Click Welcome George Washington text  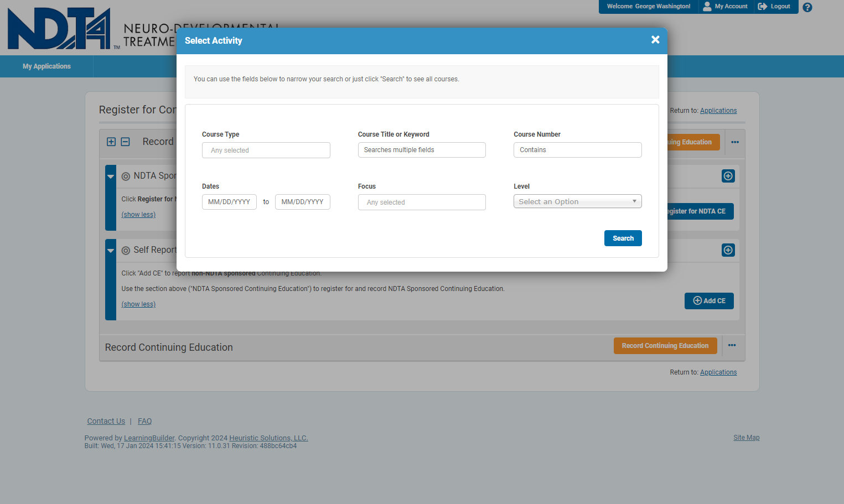(x=649, y=7)
